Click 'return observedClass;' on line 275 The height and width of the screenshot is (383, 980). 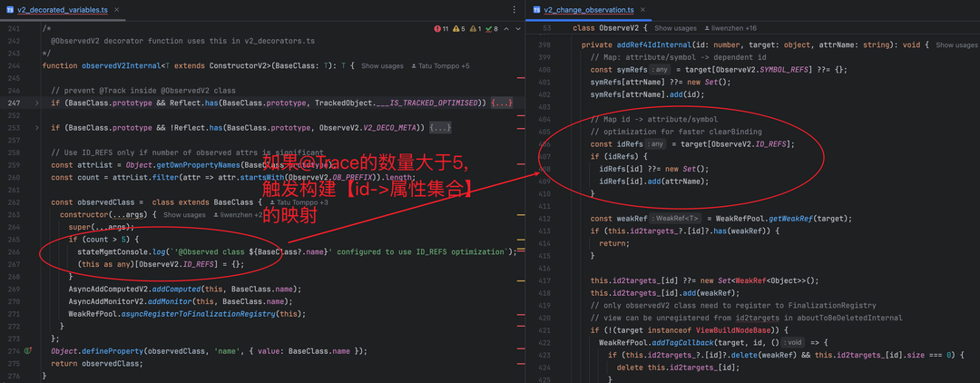tap(97, 364)
